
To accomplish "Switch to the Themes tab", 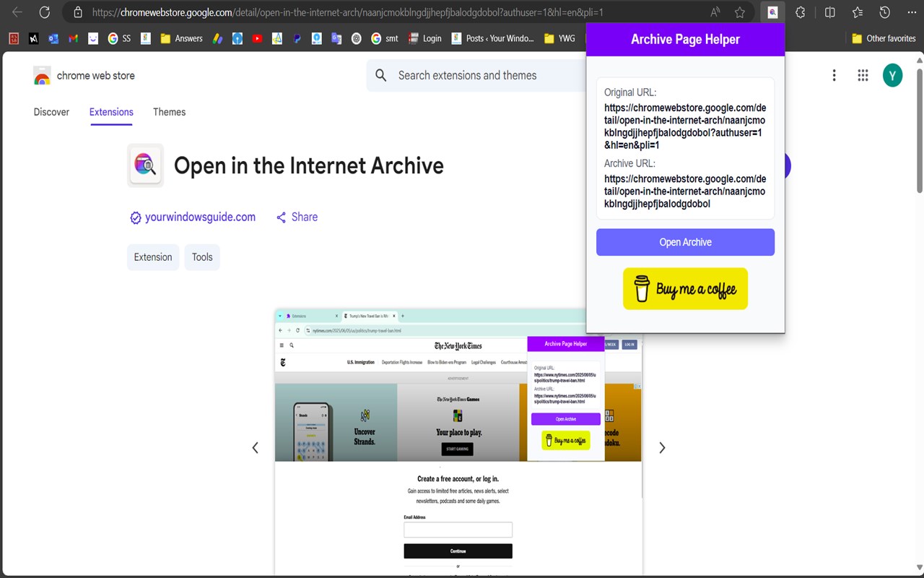I will pyautogui.click(x=170, y=112).
